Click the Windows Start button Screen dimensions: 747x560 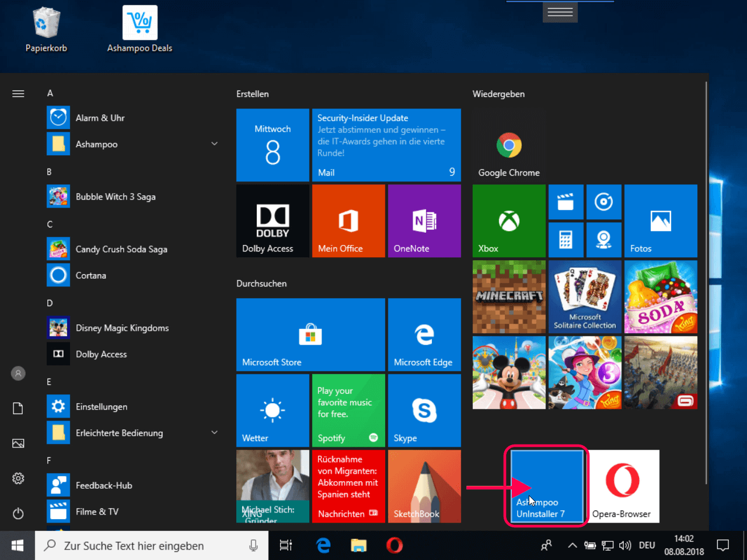click(18, 545)
